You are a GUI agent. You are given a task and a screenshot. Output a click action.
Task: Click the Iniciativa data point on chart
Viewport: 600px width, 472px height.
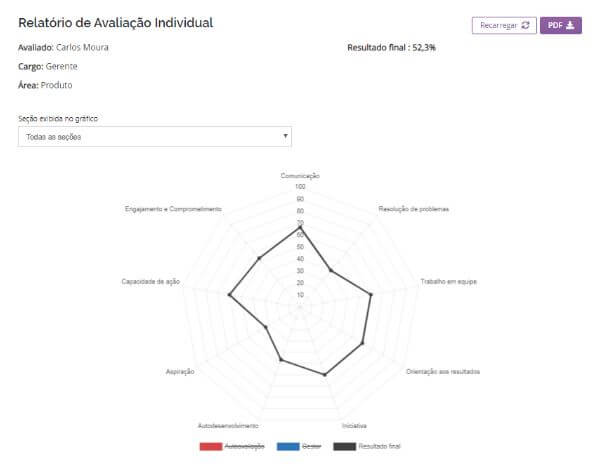(325, 375)
